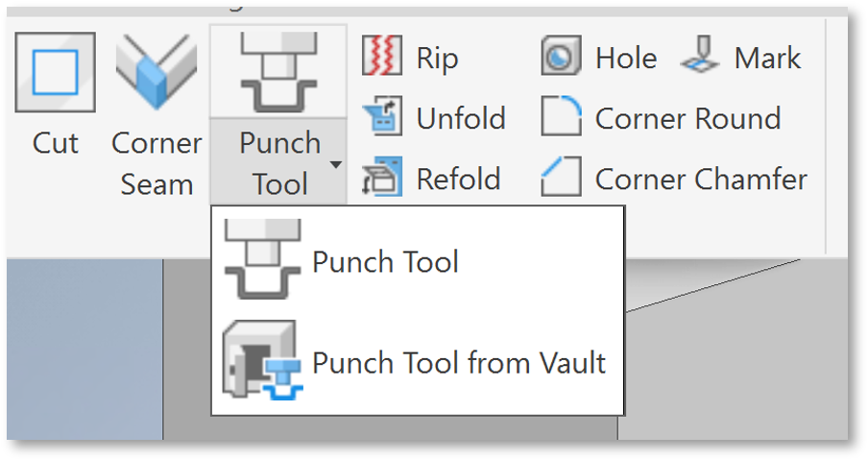Click the Corner Chamfer text label
This screenshot has height=460, width=868.
[x=701, y=179]
